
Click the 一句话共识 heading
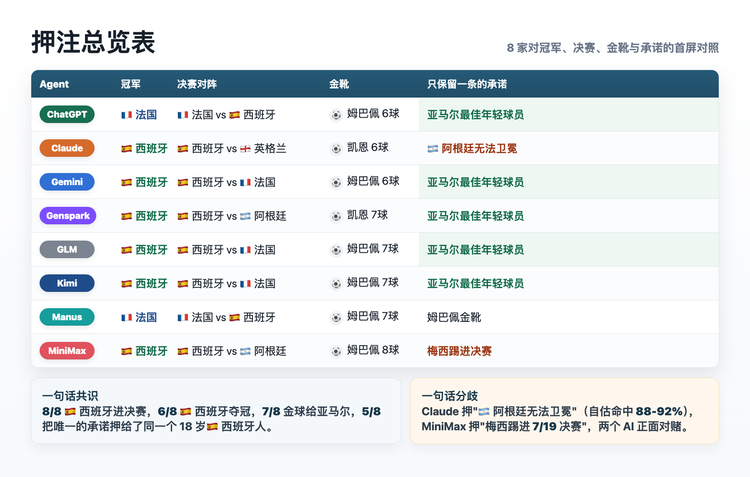(x=70, y=396)
